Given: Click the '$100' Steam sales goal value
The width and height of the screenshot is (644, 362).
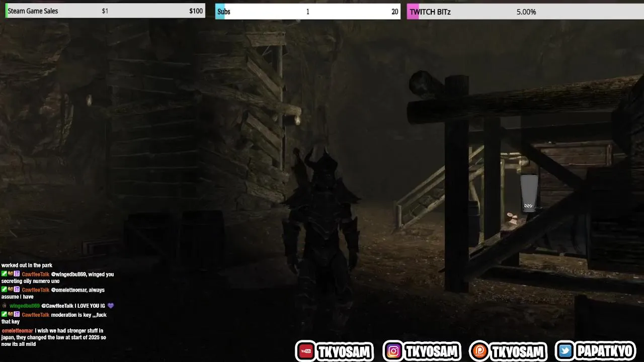Looking at the screenshot, I should pyautogui.click(x=196, y=11).
